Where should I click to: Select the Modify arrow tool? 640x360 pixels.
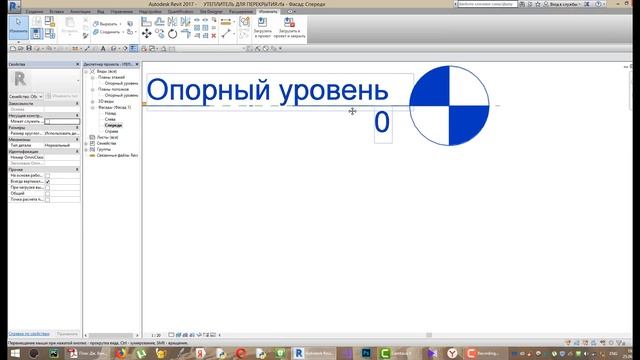point(18,27)
